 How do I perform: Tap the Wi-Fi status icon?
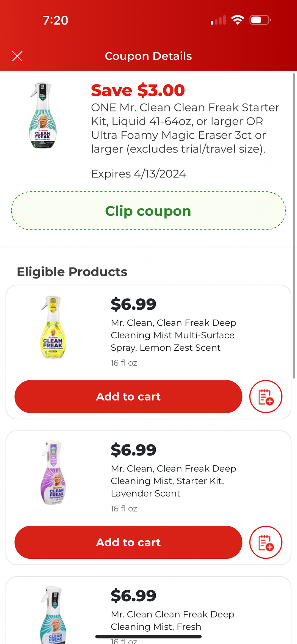tap(238, 20)
